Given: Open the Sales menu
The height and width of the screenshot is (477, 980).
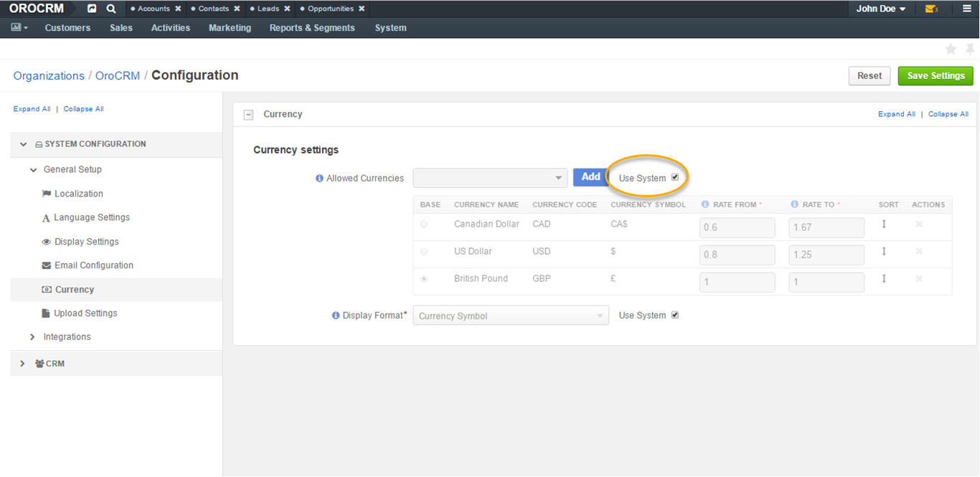Looking at the screenshot, I should 121,28.
